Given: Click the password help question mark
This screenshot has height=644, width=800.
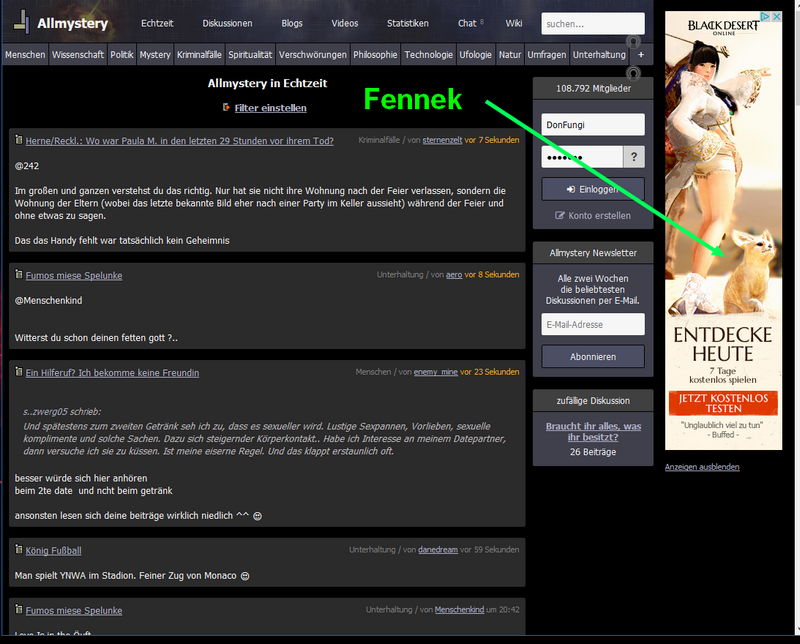Looking at the screenshot, I should click(x=634, y=157).
